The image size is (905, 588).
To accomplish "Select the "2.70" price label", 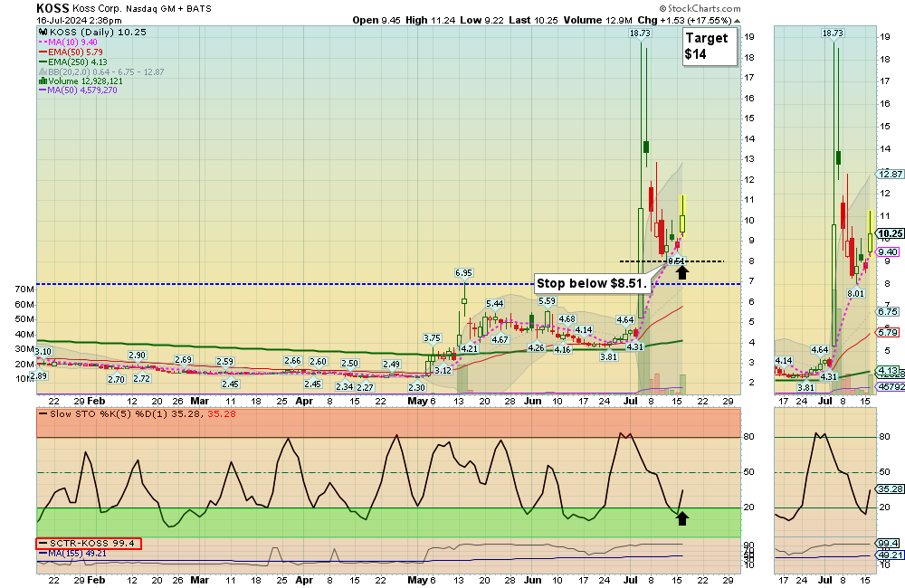I will (117, 379).
